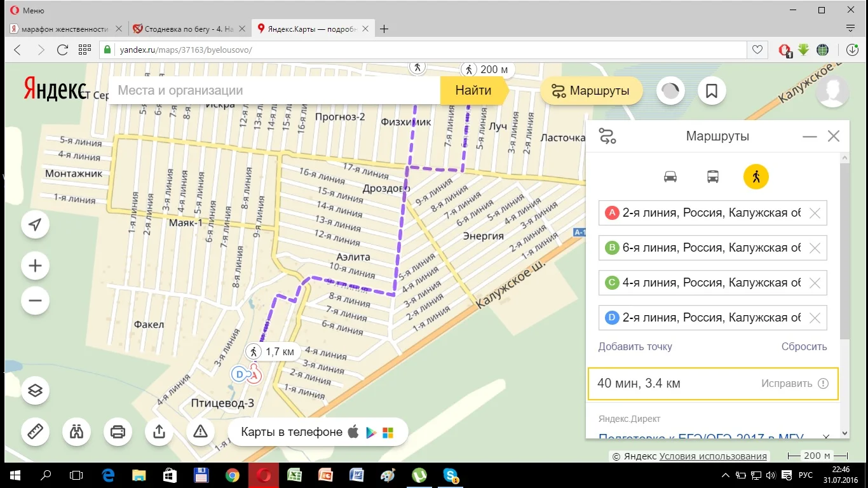Click the my location arrow button
The height and width of the screenshot is (488, 868).
[x=35, y=225]
